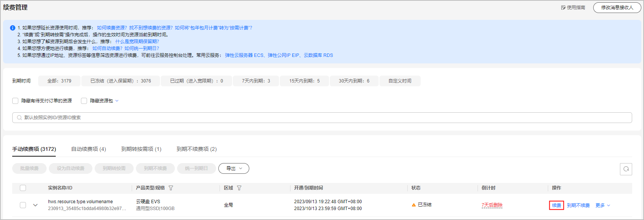
Task: Click filter icon next to 区域 column
Action: (239, 188)
